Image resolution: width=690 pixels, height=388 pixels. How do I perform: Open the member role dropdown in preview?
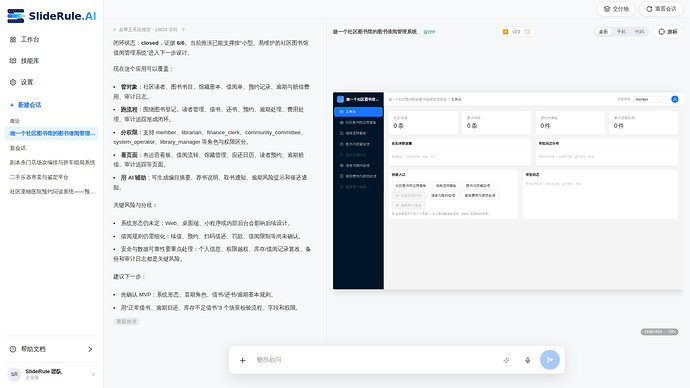(650, 99)
